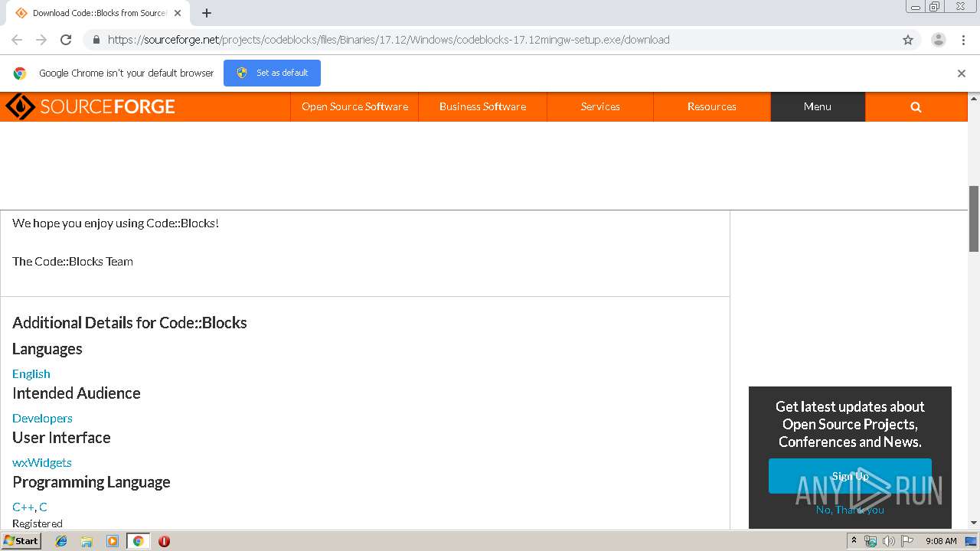Open a new tab with the plus icon
The height and width of the screenshot is (551, 980).
pos(207,13)
